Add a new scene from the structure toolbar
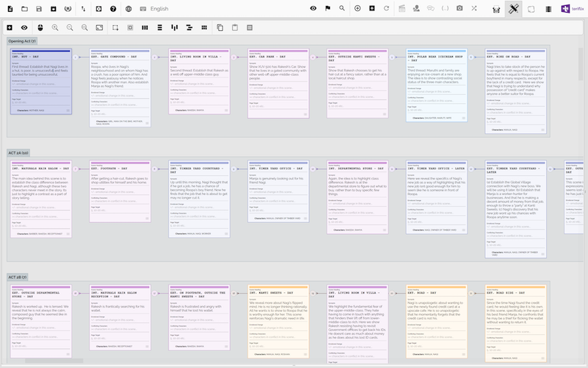The height and width of the screenshot is (368, 588). (x=10, y=27)
